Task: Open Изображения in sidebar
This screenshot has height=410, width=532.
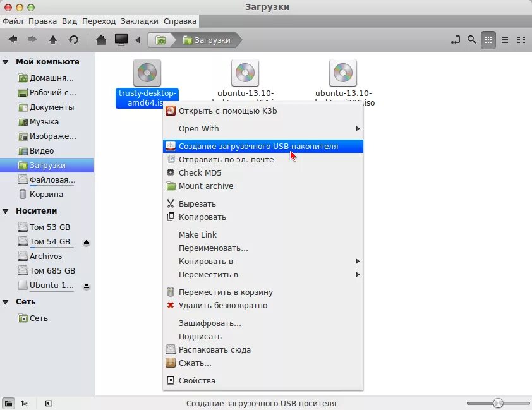Action: pyautogui.click(x=47, y=136)
